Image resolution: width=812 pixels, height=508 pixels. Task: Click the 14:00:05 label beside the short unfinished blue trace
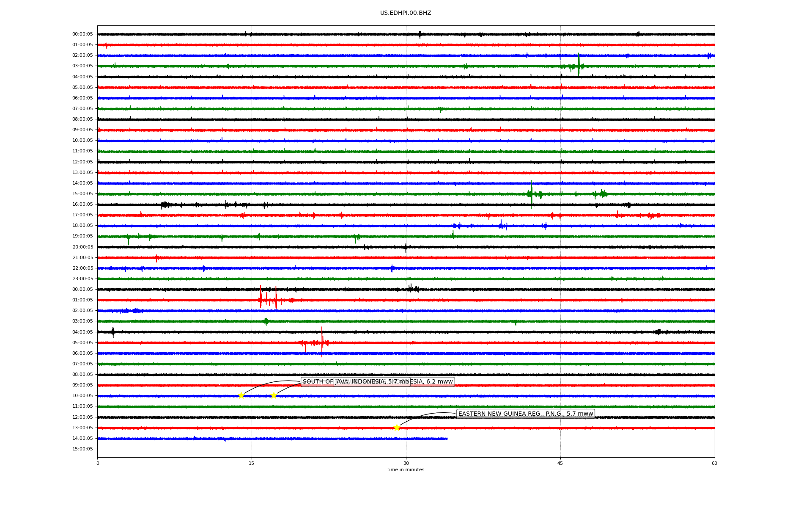click(82, 438)
